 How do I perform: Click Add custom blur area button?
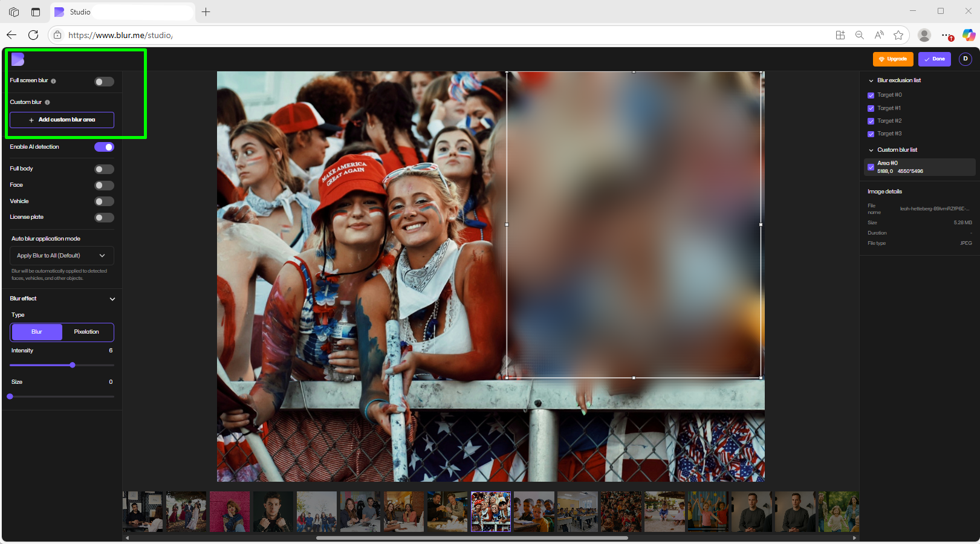62,120
